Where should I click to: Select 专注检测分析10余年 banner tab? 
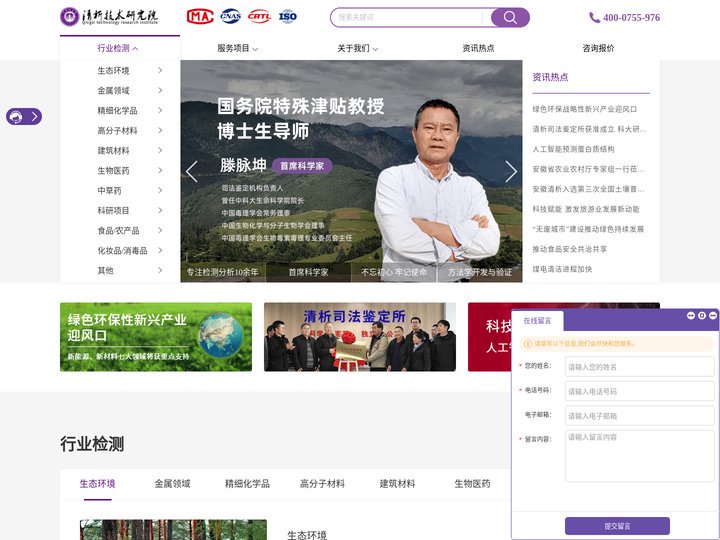coord(223,272)
